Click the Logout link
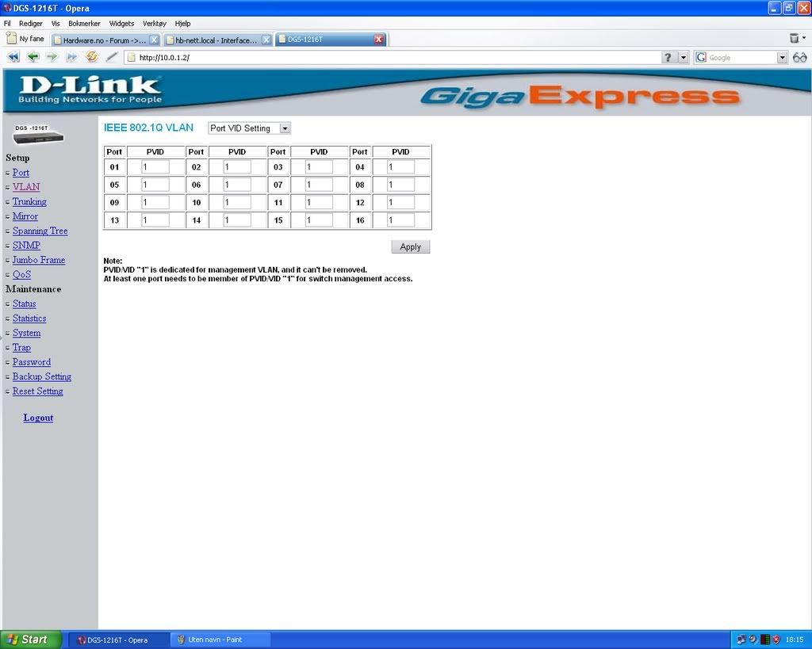 tap(38, 418)
